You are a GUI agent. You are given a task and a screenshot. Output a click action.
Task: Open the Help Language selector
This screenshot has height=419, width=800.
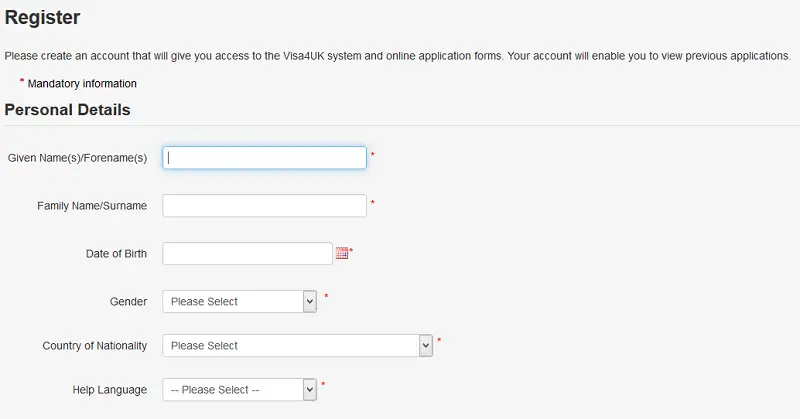(240, 390)
